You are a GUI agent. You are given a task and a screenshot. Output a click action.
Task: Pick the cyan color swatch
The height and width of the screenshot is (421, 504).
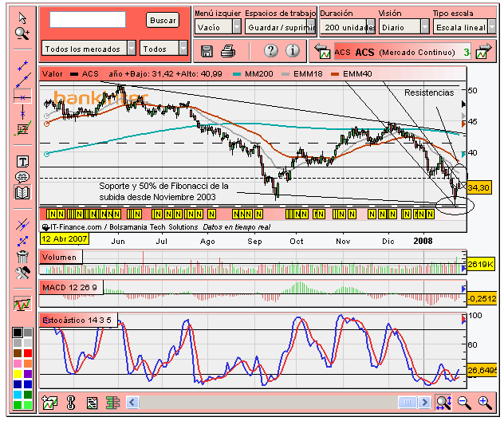(x=18, y=395)
